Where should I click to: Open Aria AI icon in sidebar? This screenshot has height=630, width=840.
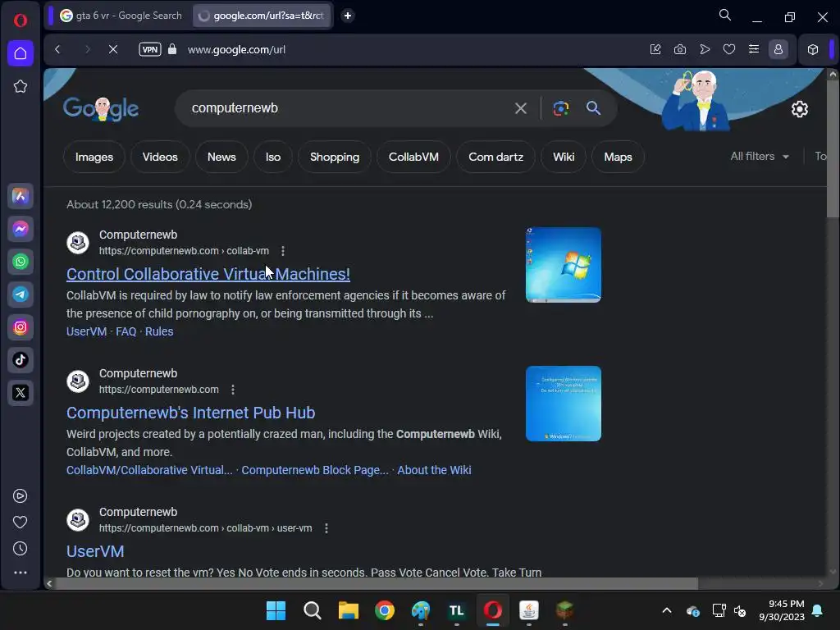(x=21, y=196)
